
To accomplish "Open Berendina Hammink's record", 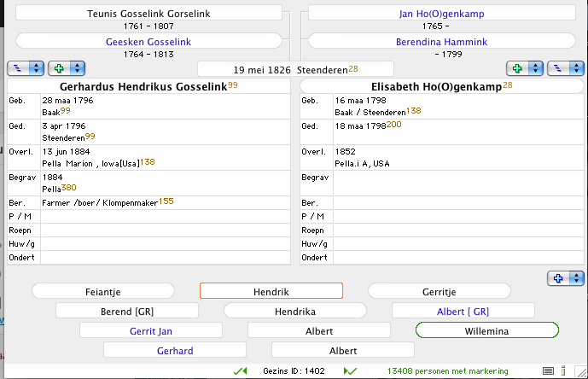I will pos(440,42).
